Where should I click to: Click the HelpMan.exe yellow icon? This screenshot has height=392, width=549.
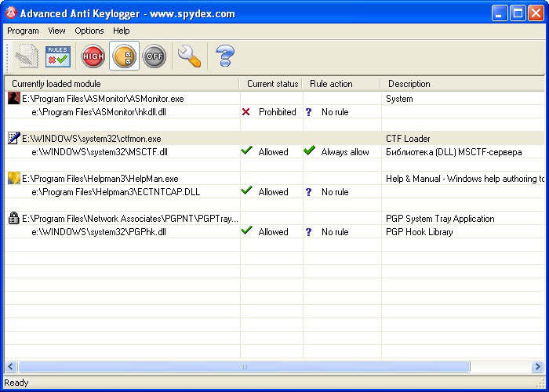pyautogui.click(x=13, y=178)
